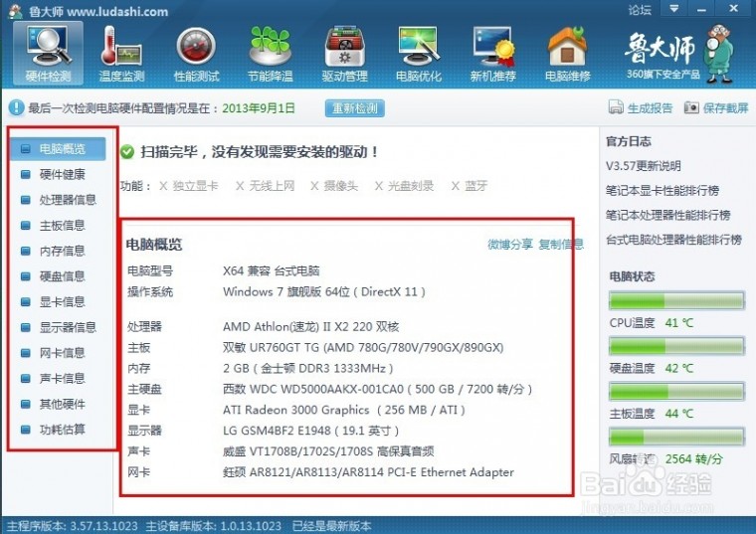Click the 硬盘温度 green progress bar
Screen dimensions: 756x534
pyautogui.click(x=676, y=346)
